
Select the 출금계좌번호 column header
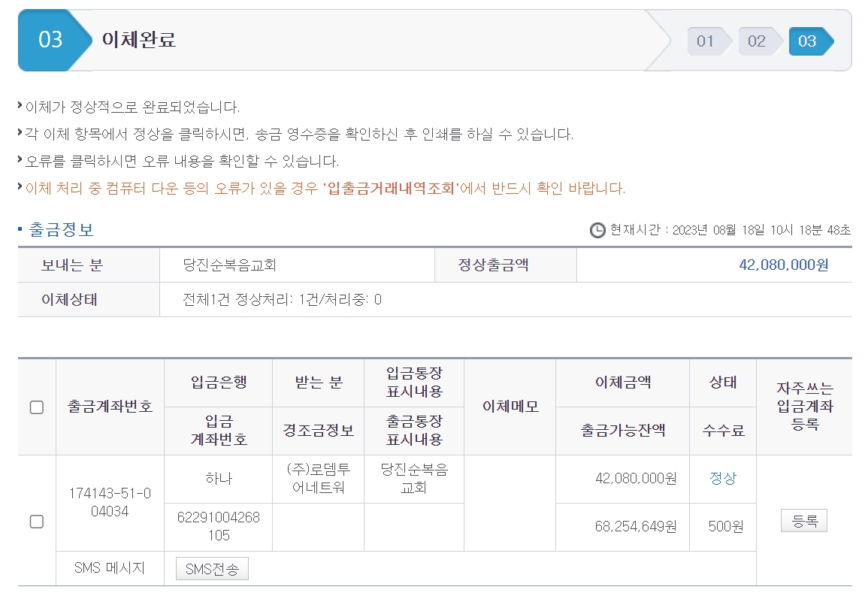tap(110, 407)
